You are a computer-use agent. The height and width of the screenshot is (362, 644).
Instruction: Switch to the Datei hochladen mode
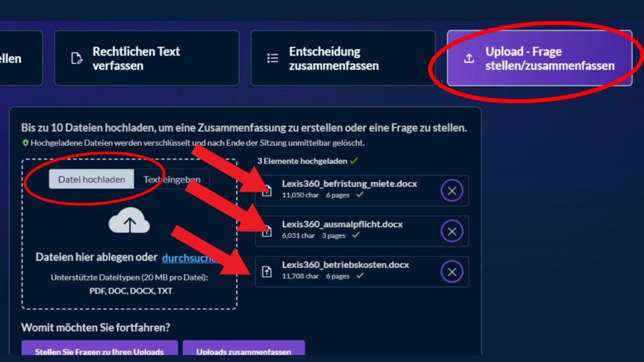[92, 179]
